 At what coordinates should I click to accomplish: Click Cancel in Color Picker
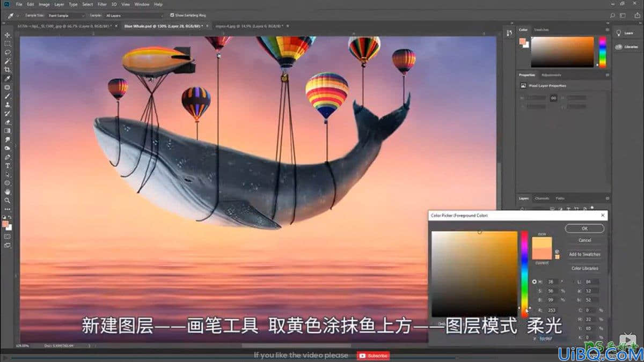(584, 240)
